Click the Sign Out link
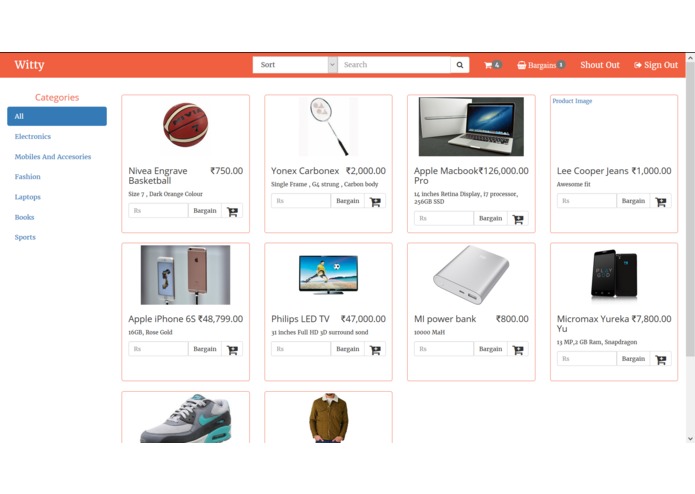Screen dimensions: 695x494 click(x=656, y=65)
